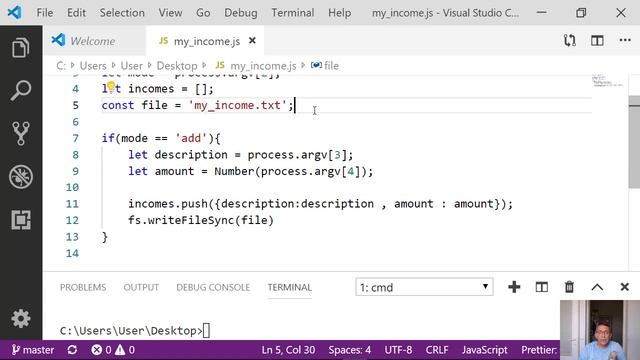Image resolution: width=640 pixels, height=360 pixels.
Task: Switch to the Welcome tab
Action: 94,41
